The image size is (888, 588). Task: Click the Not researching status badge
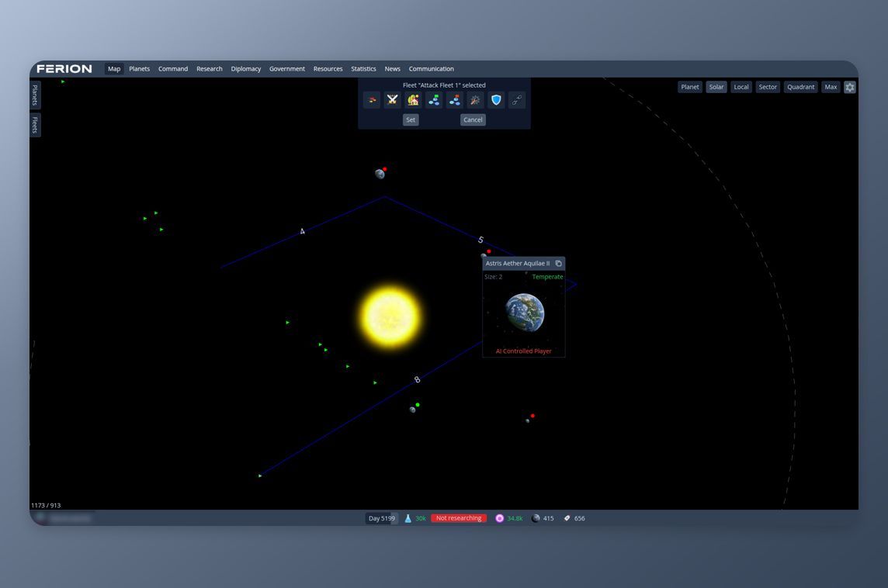[x=459, y=518]
